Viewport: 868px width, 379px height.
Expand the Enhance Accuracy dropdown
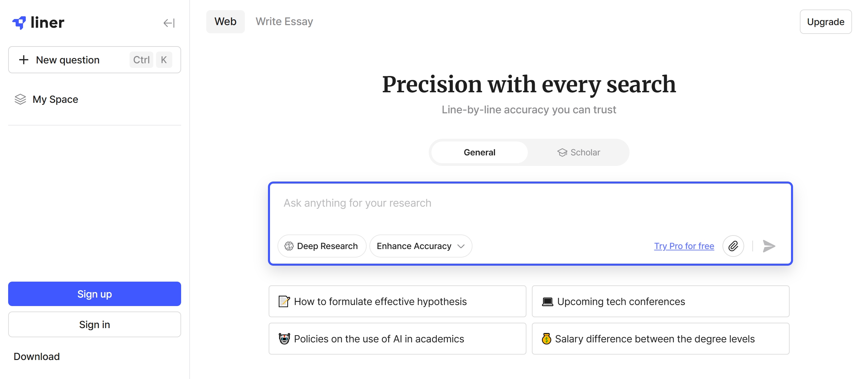pos(421,246)
